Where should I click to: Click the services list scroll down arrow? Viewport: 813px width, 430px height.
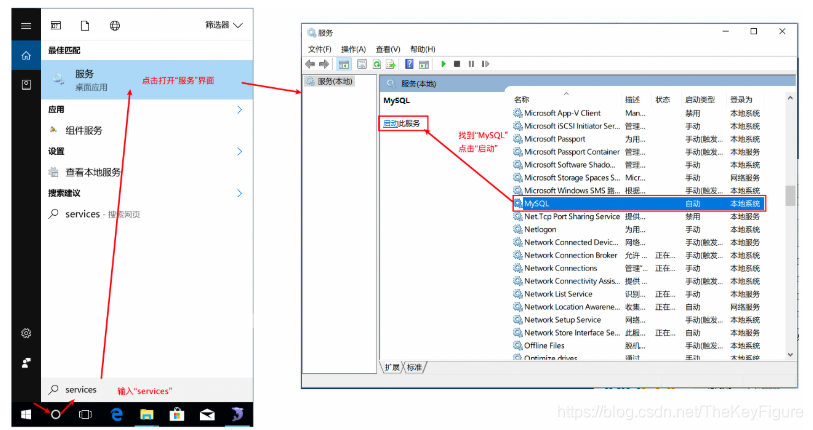790,355
